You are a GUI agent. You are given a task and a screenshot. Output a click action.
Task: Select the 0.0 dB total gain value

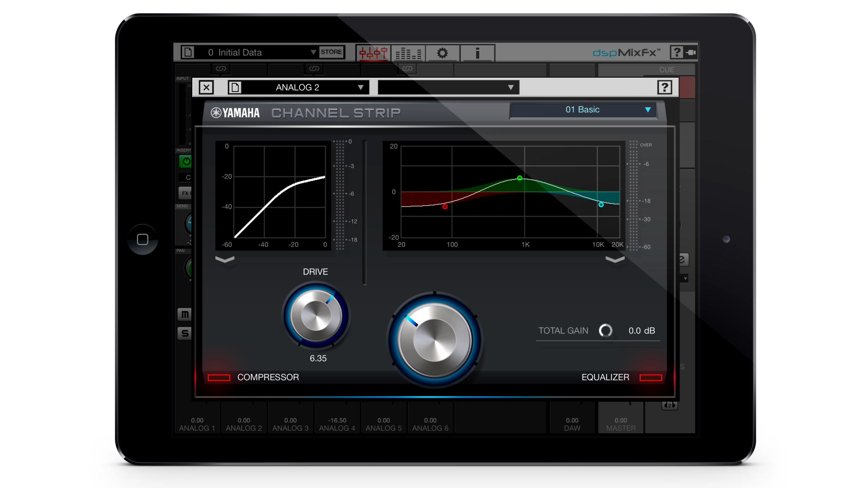pyautogui.click(x=641, y=331)
